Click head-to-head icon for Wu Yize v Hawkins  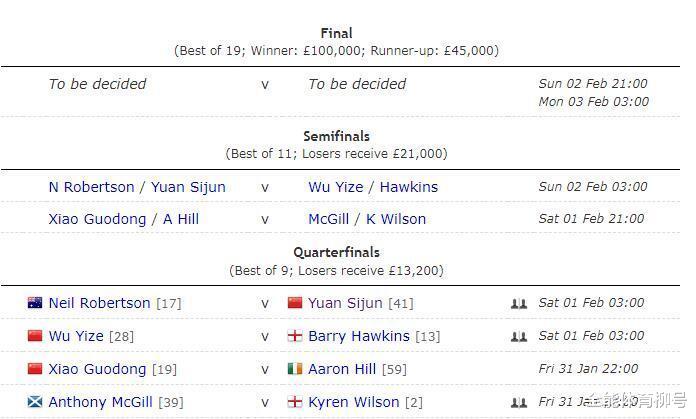point(518,336)
